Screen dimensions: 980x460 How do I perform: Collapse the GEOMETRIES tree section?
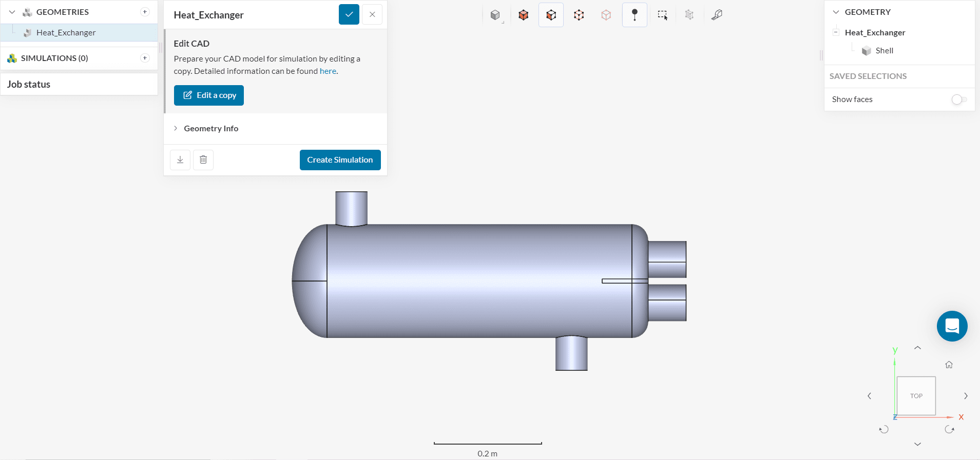pos(12,12)
